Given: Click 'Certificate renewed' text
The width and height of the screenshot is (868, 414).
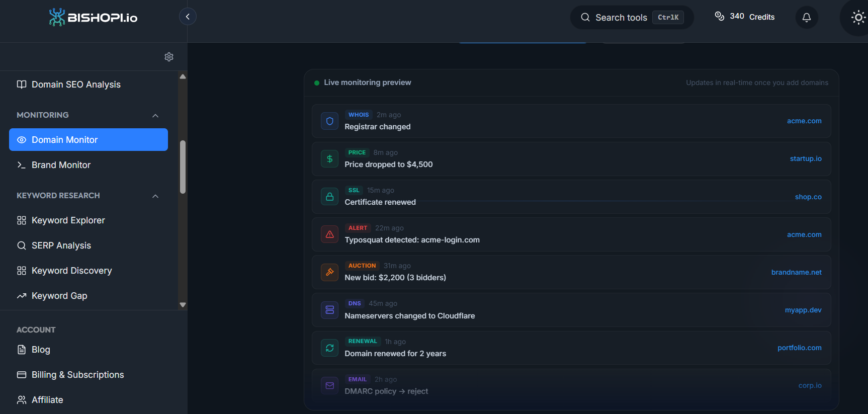Looking at the screenshot, I should pyautogui.click(x=380, y=202).
